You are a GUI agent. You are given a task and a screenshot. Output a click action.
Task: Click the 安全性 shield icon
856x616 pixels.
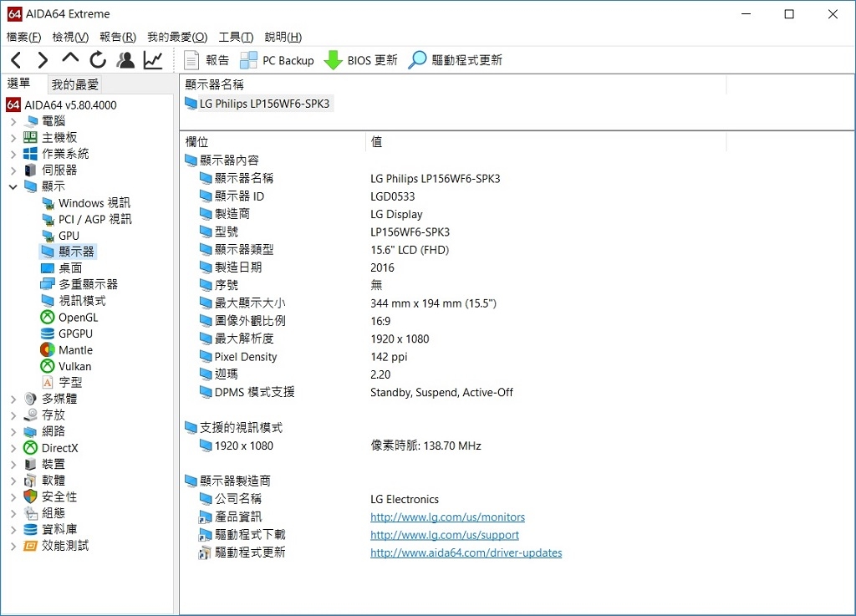pos(31,496)
